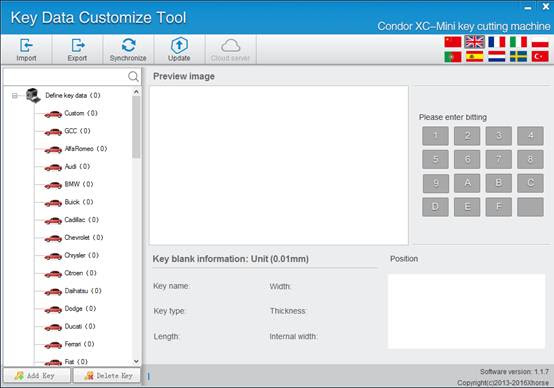Click bitting keypad button 9
Viewport: 554px width, 388px height.
[x=435, y=183]
